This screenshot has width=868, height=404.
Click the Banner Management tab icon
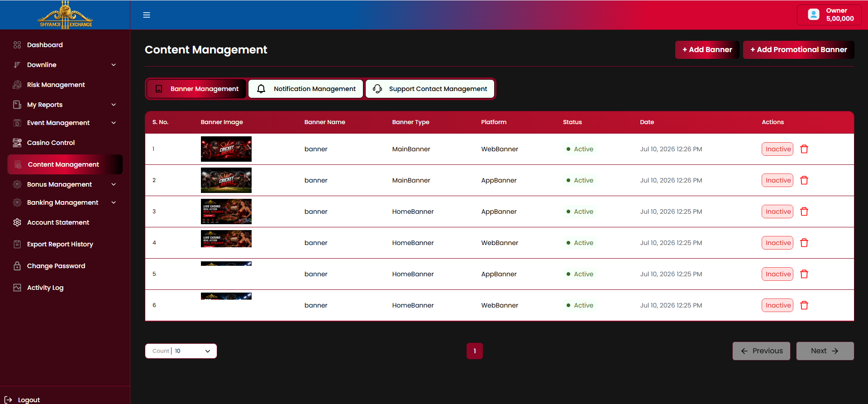click(x=159, y=89)
